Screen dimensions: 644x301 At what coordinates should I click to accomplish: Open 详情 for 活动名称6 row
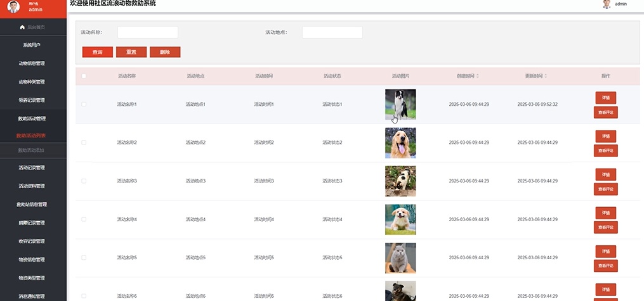pos(605,290)
